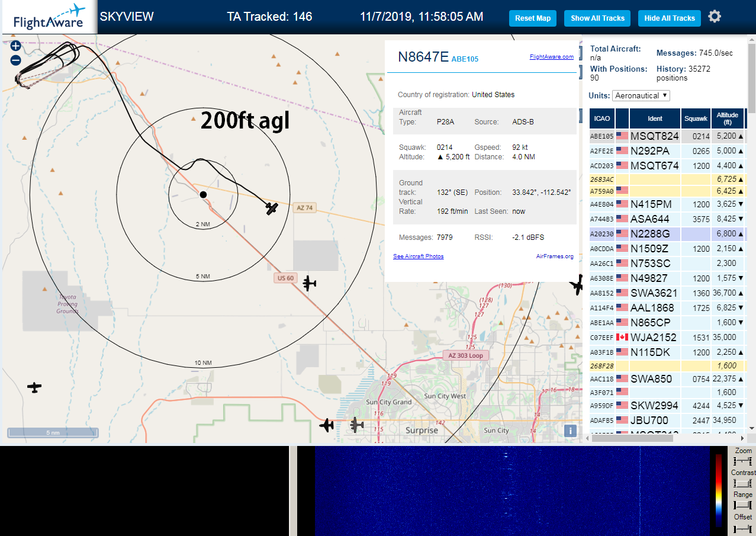Screen dimensions: 756x536
Task: Sort the table by Altitude (ft) column
Action: tap(728, 118)
